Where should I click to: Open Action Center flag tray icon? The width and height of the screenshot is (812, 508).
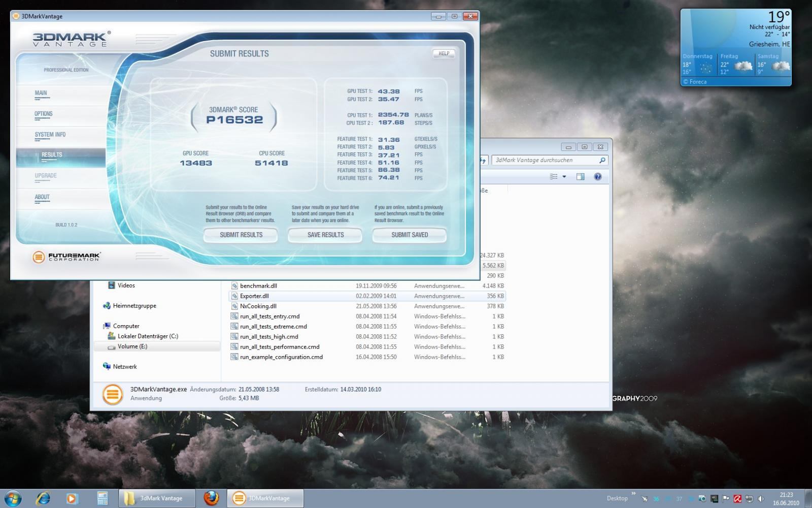tap(726, 499)
